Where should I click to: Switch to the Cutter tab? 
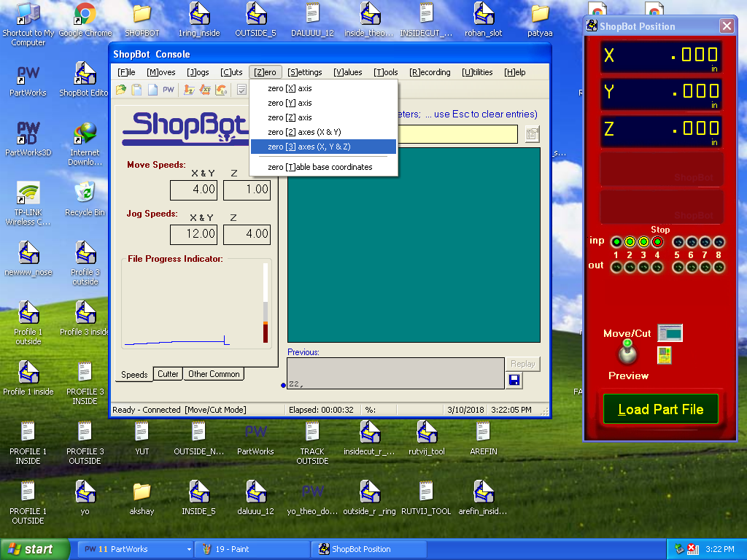168,374
